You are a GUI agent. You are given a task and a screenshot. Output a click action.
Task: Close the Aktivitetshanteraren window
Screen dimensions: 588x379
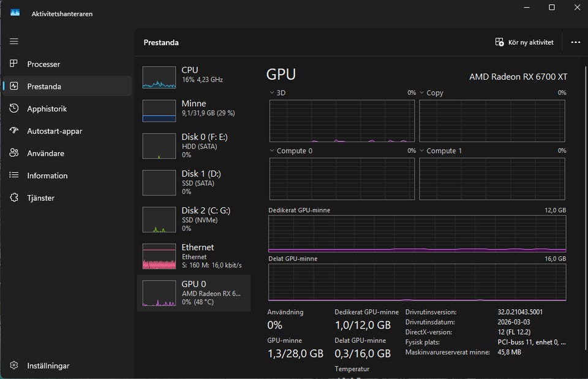[577, 7]
